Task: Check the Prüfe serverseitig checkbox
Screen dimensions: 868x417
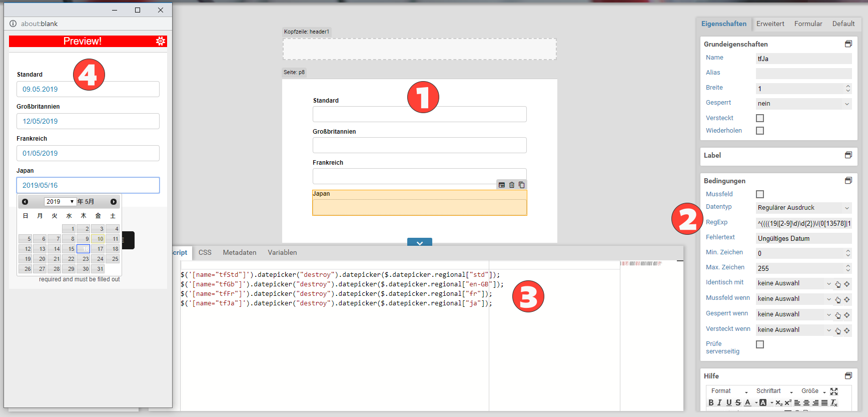Action: (x=760, y=344)
